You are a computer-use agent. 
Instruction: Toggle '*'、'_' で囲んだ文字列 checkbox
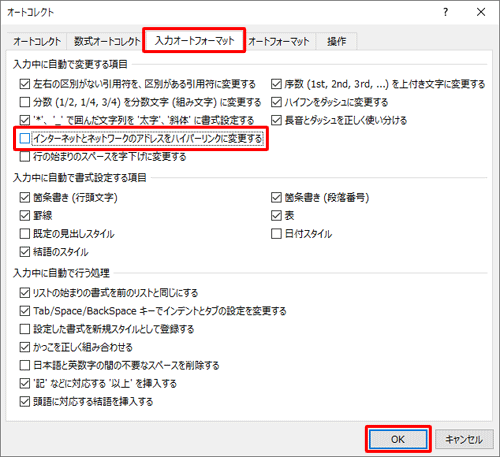[x=25, y=120]
